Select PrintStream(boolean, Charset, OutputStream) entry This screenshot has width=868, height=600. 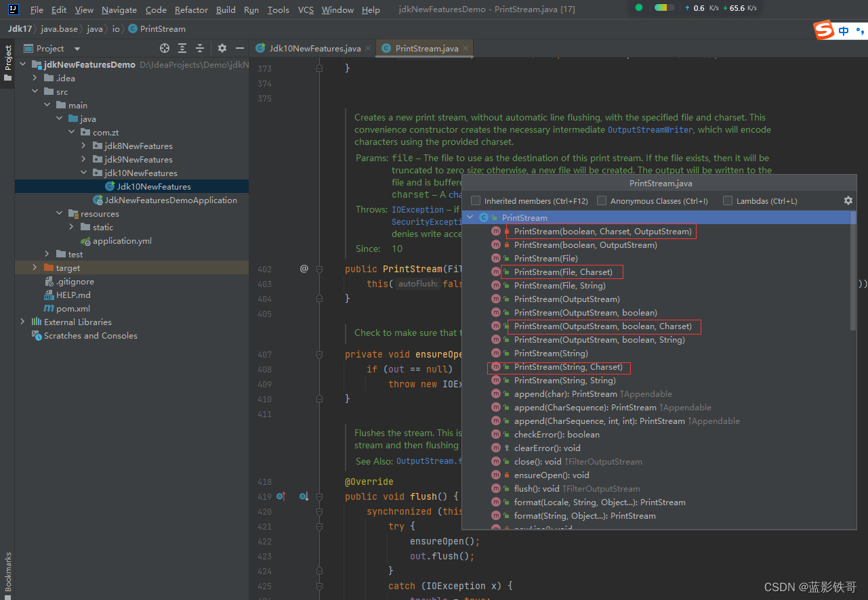point(603,231)
